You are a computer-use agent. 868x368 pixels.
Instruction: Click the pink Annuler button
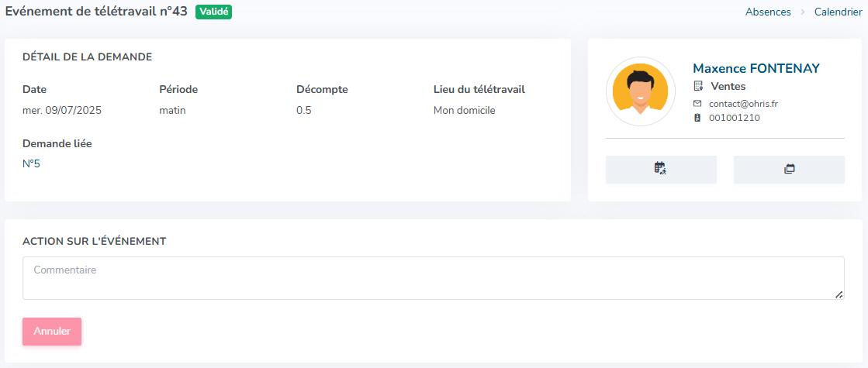click(x=52, y=332)
